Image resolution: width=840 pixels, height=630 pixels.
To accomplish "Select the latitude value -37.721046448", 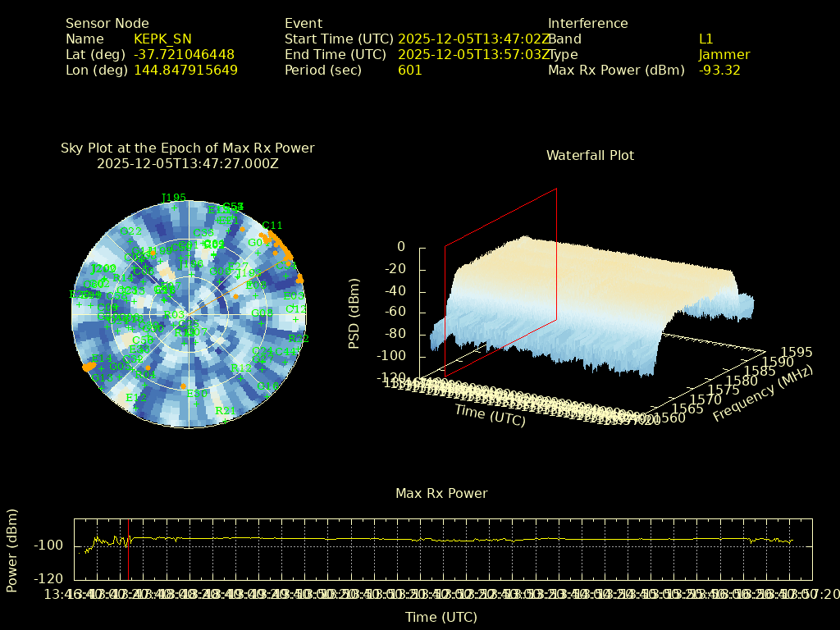I will coord(184,55).
